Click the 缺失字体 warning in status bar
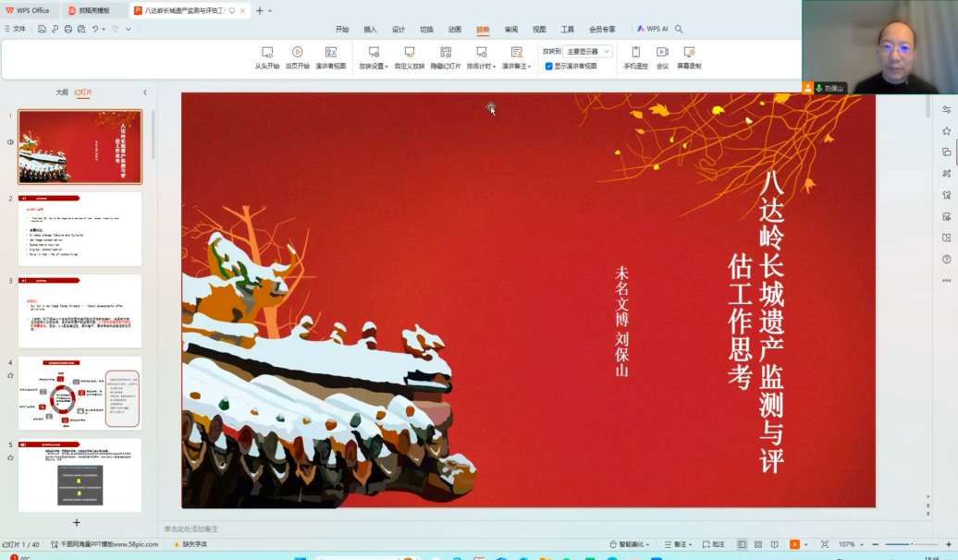958x560 pixels. pyautogui.click(x=190, y=545)
